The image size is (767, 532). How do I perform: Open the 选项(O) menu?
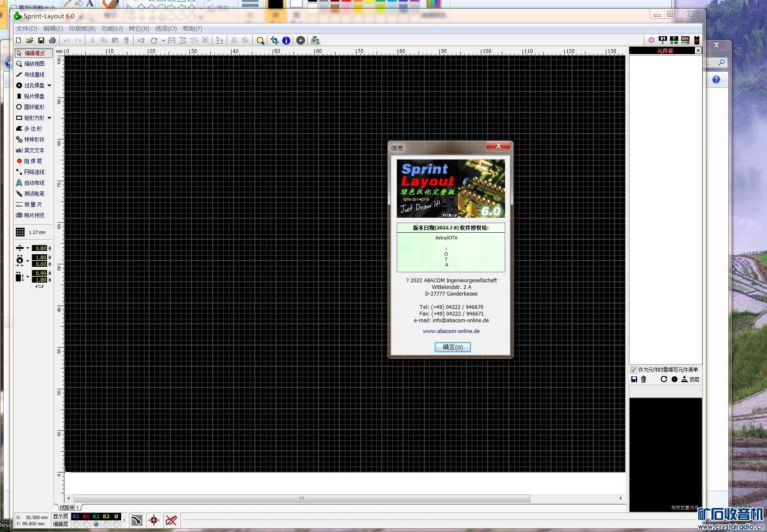(x=166, y=28)
